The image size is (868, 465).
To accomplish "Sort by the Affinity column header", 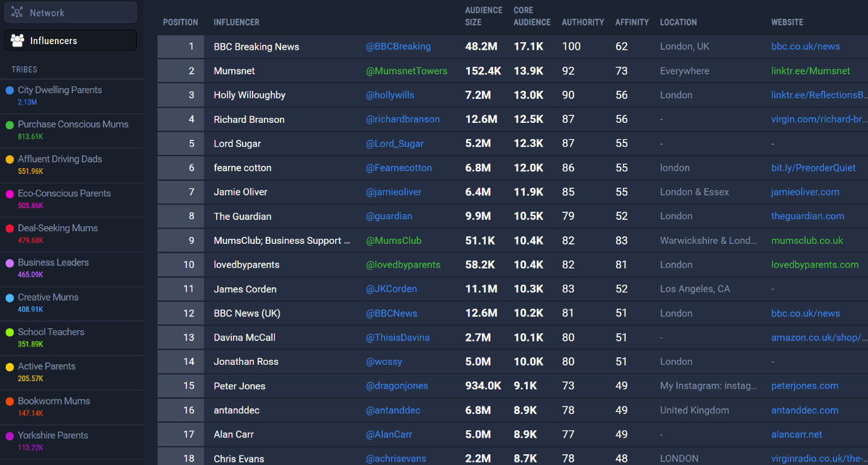I will click(632, 22).
